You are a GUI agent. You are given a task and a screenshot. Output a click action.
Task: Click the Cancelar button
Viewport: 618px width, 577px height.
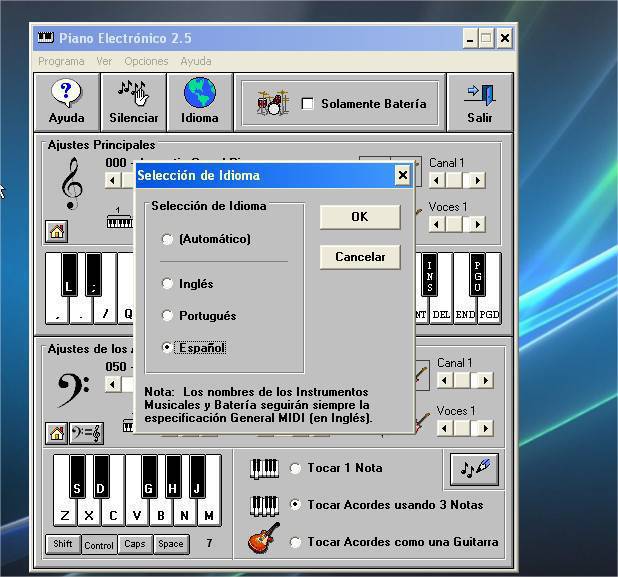click(x=360, y=257)
